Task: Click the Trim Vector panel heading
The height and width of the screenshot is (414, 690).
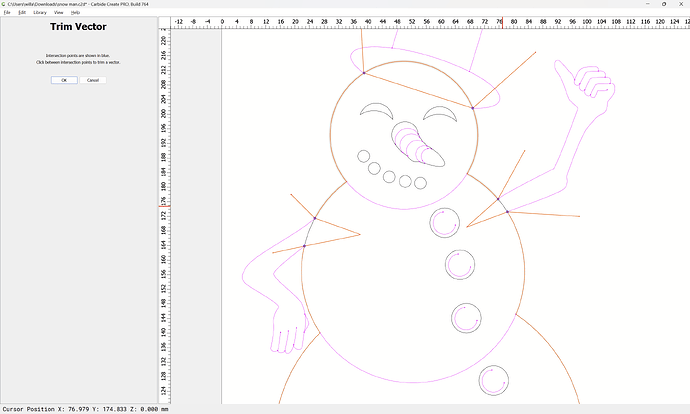Action: coord(78,26)
